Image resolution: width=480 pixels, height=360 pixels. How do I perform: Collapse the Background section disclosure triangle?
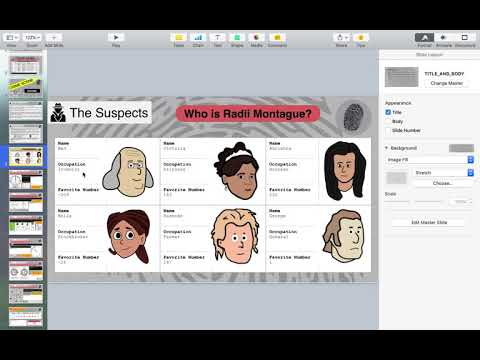[x=386, y=148]
